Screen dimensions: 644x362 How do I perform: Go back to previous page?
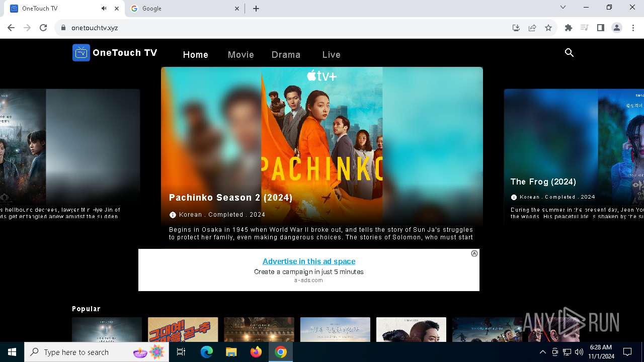(11, 28)
